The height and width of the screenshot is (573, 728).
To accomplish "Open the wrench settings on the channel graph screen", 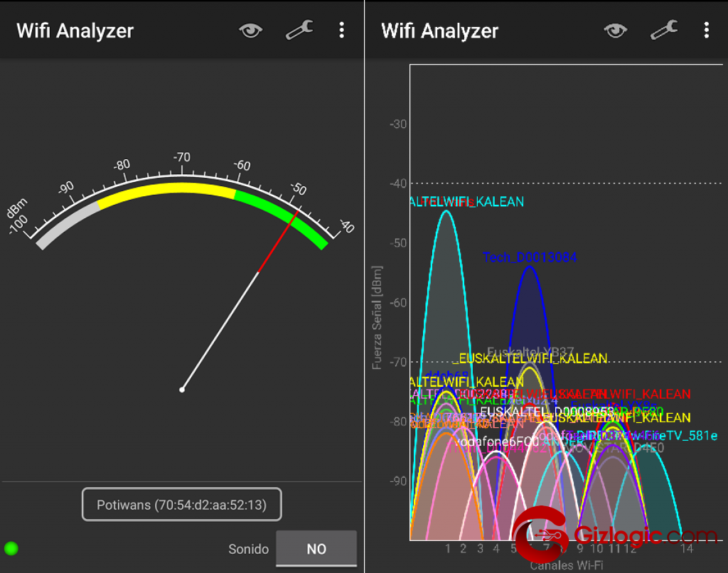I will [x=665, y=30].
